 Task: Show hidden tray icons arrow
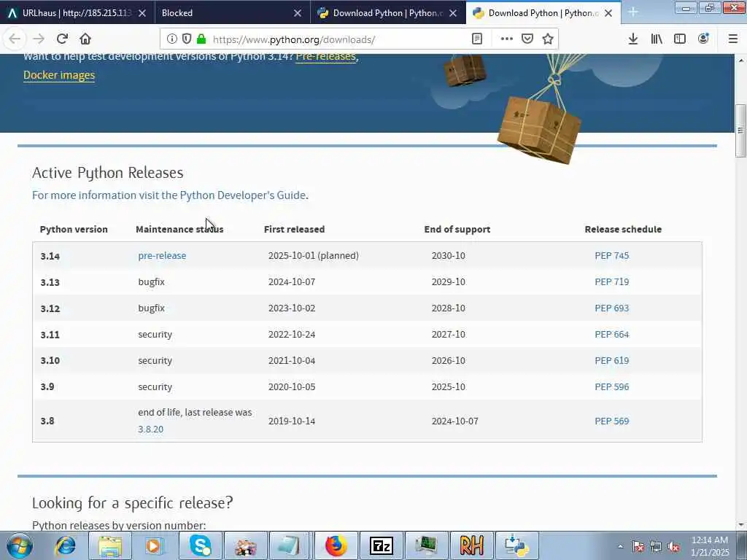tap(620, 546)
